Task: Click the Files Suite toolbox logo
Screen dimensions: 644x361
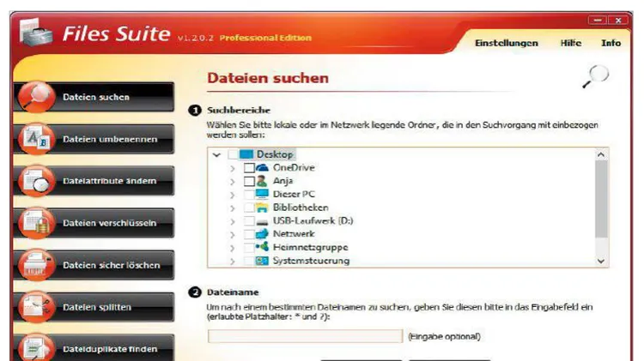Action: tap(36, 32)
